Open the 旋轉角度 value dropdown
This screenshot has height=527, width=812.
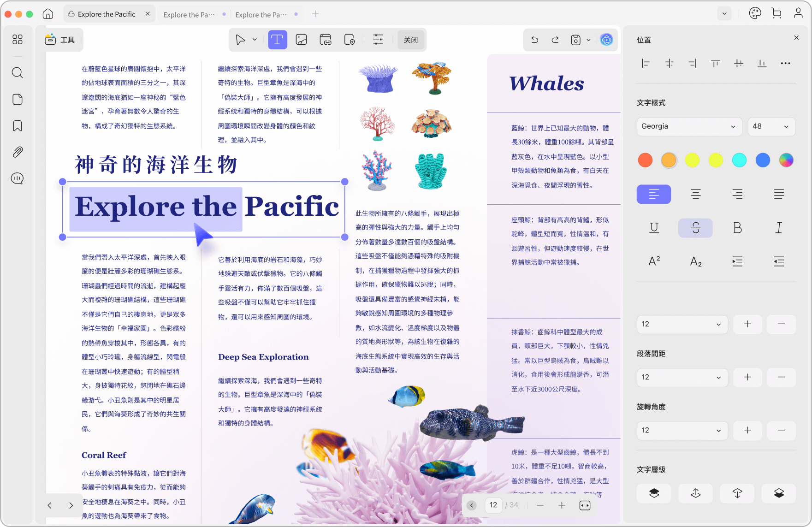(x=682, y=430)
